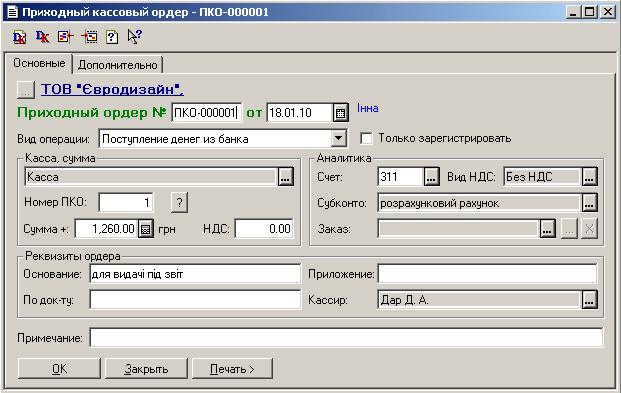Click the Сумма field showing 1,260.00
The image size is (621, 393).
pyautogui.click(x=107, y=229)
